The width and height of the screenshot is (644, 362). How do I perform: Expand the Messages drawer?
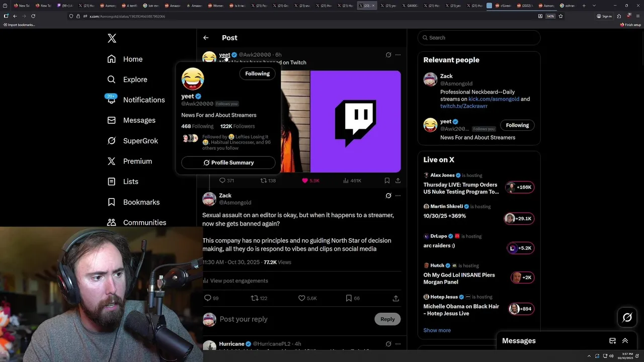[625, 341]
